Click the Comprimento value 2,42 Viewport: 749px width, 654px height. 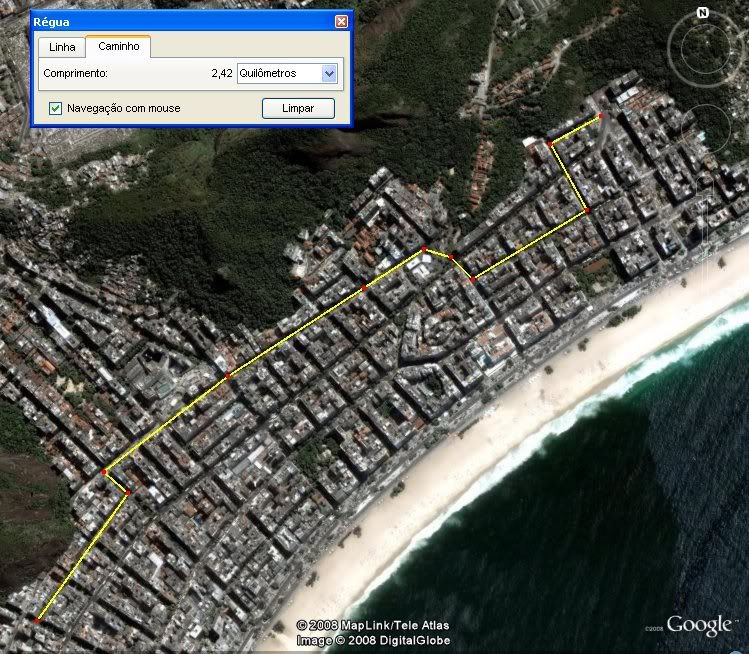(x=222, y=74)
